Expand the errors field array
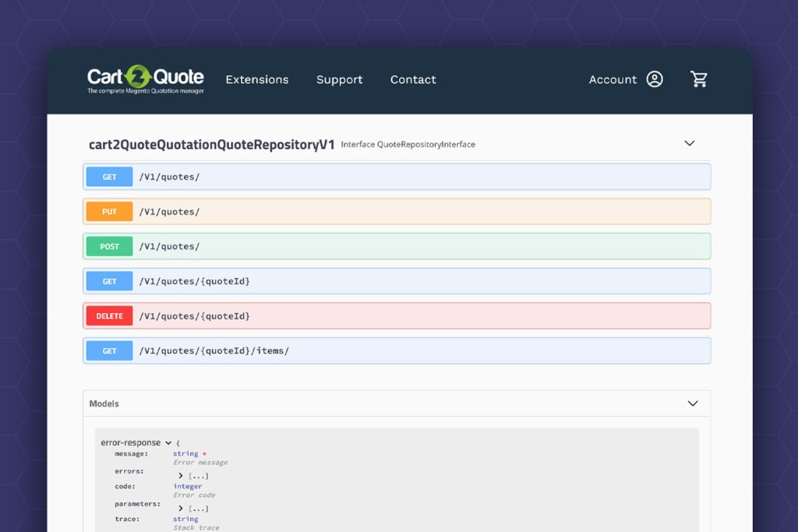 click(181, 475)
